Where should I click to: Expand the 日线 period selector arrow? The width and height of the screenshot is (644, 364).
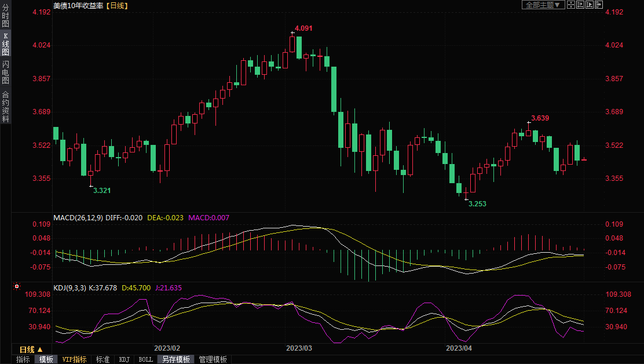point(40,350)
